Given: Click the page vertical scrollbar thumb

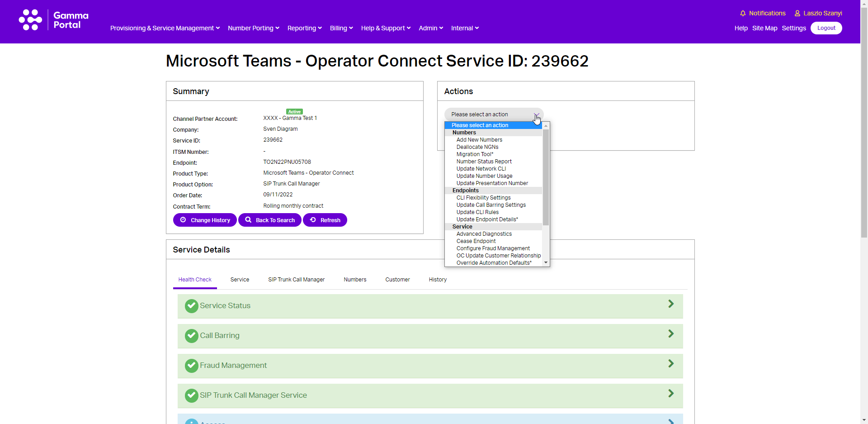Looking at the screenshot, I should pyautogui.click(x=864, y=122).
